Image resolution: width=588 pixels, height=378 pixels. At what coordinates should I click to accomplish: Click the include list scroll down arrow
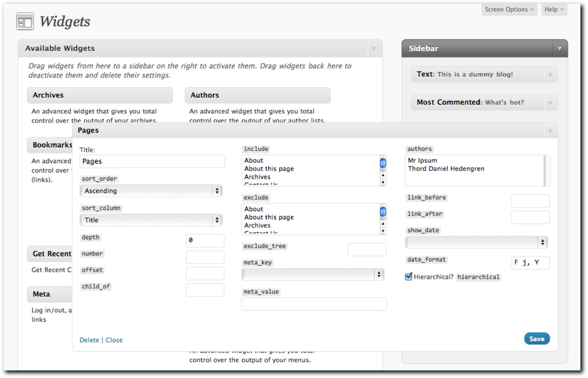(383, 183)
